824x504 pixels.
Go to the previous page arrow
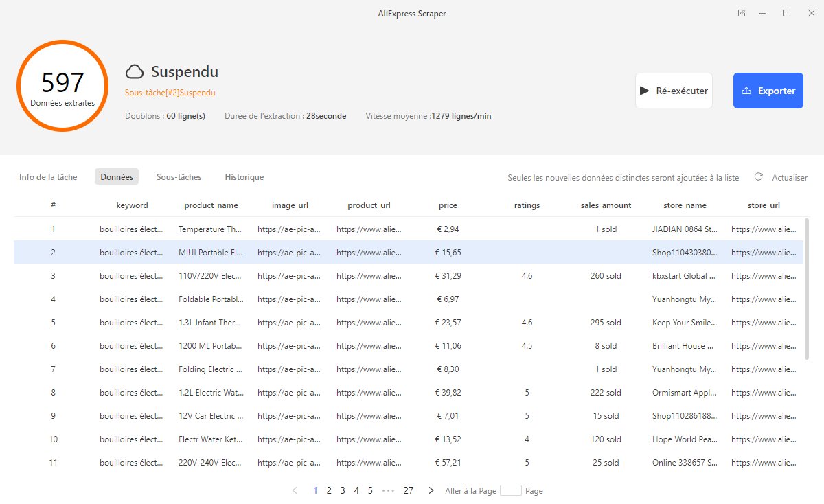(x=295, y=490)
